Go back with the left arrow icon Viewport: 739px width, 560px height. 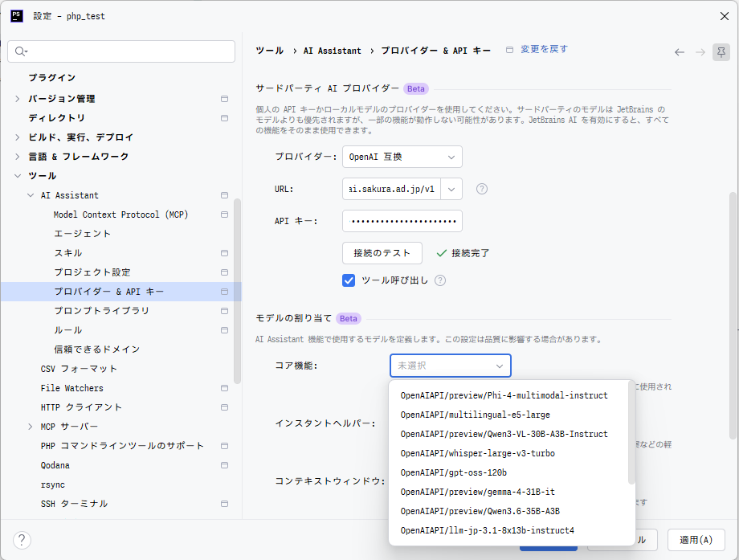tap(679, 52)
